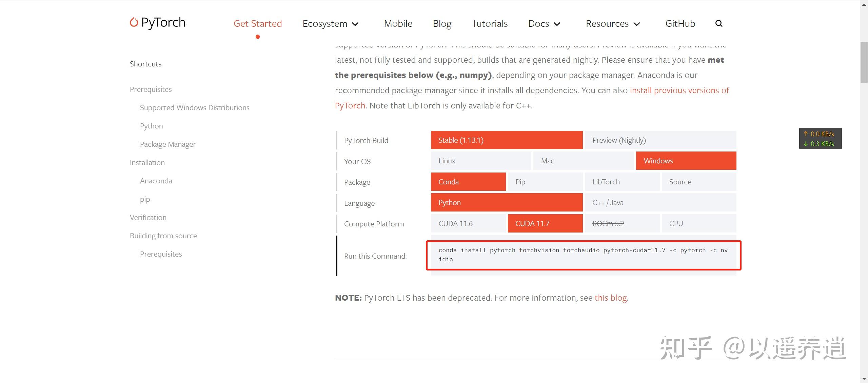Click the conda install command box

(x=583, y=255)
